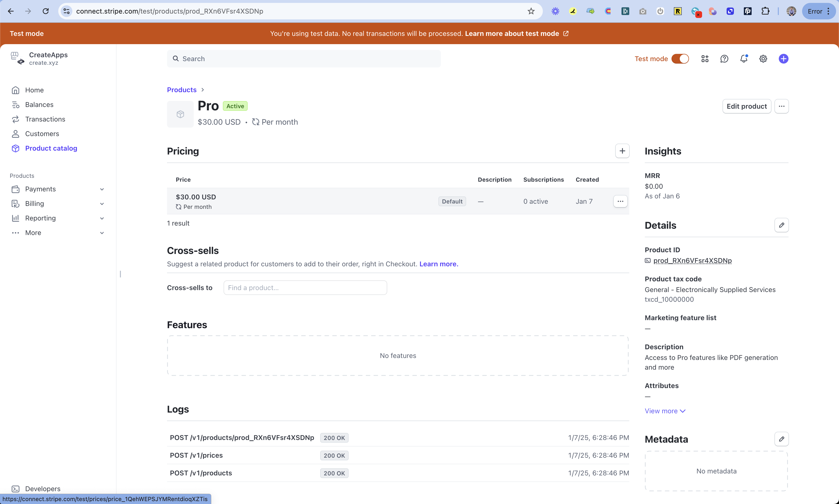Add a price with Pricing plus icon
839x504 pixels.
[x=622, y=151]
